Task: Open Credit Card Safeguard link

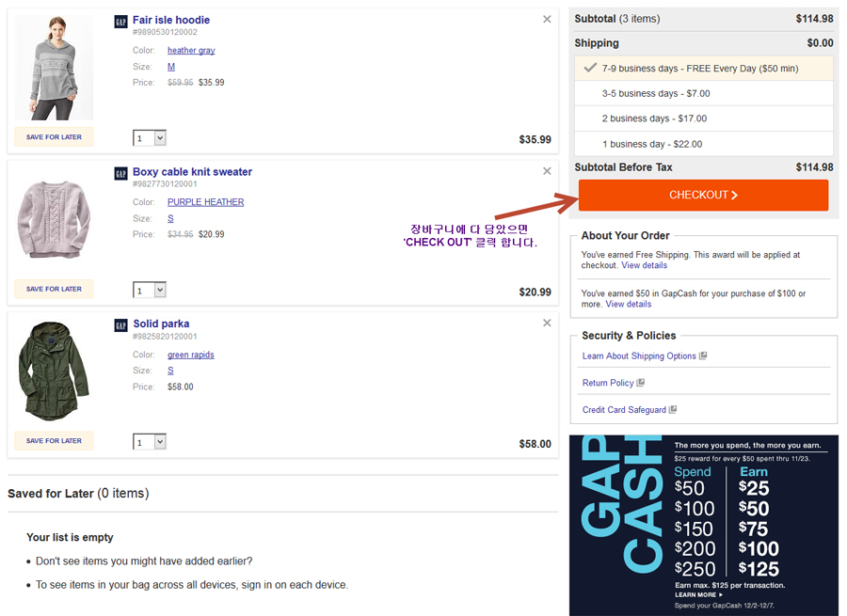Action: click(x=624, y=410)
